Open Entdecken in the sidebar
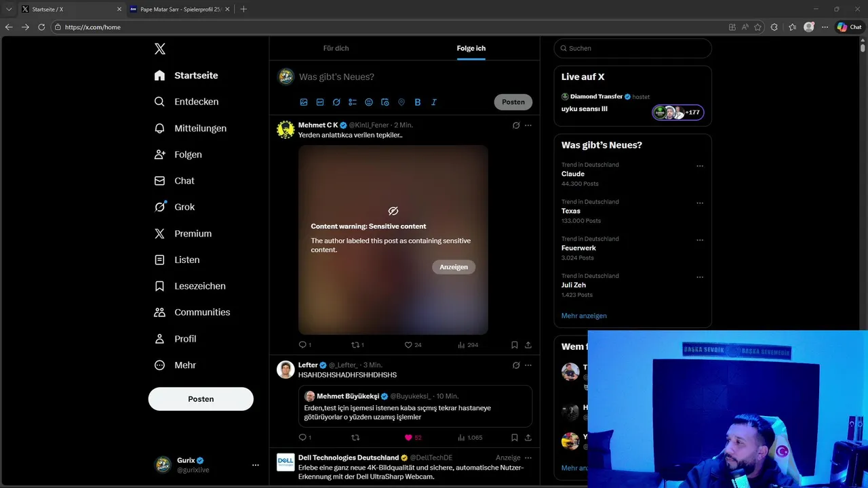This screenshot has width=868, height=488. (x=186, y=102)
